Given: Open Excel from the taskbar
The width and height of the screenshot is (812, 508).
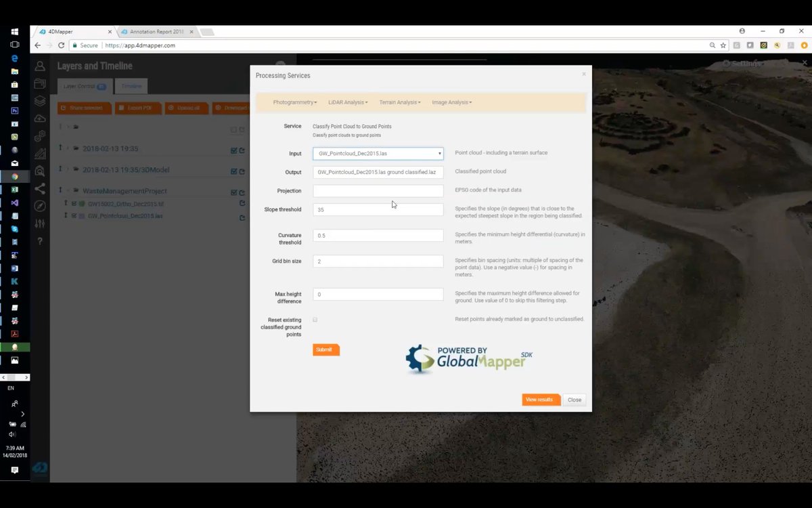Looking at the screenshot, I should pyautogui.click(x=14, y=190).
